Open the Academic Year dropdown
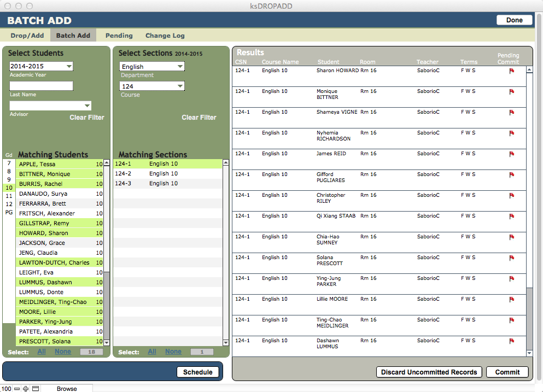 click(x=41, y=66)
